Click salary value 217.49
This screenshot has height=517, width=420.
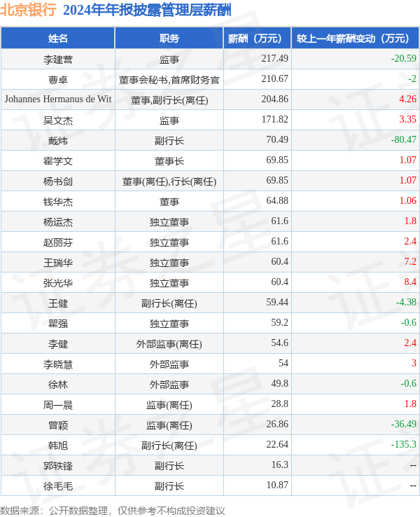pyautogui.click(x=274, y=58)
